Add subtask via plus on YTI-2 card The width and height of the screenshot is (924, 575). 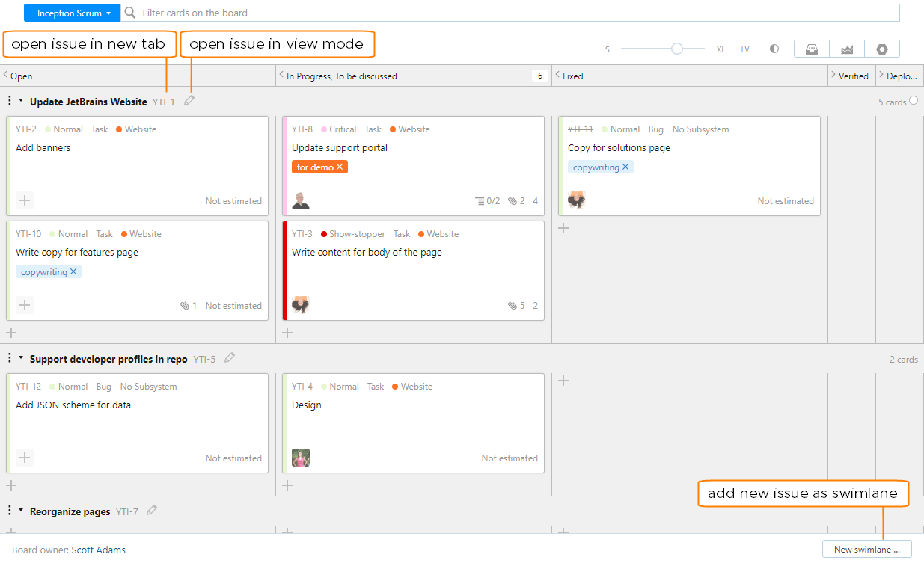(25, 200)
